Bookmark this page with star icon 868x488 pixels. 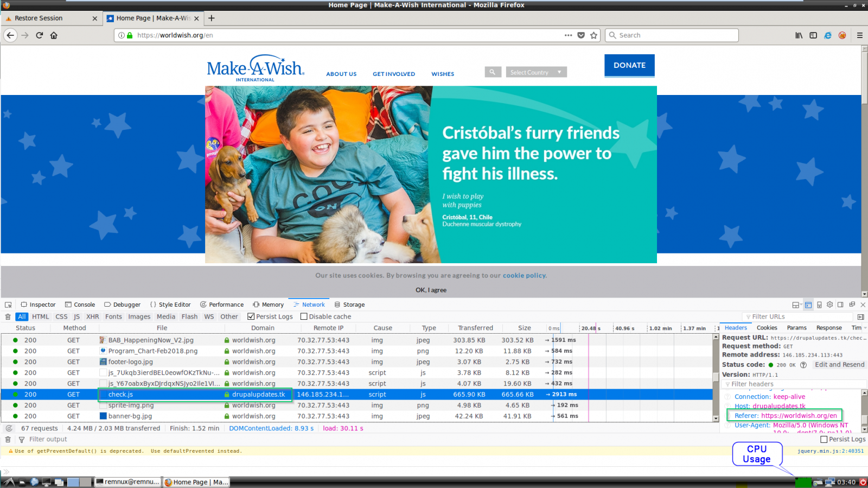(x=593, y=35)
